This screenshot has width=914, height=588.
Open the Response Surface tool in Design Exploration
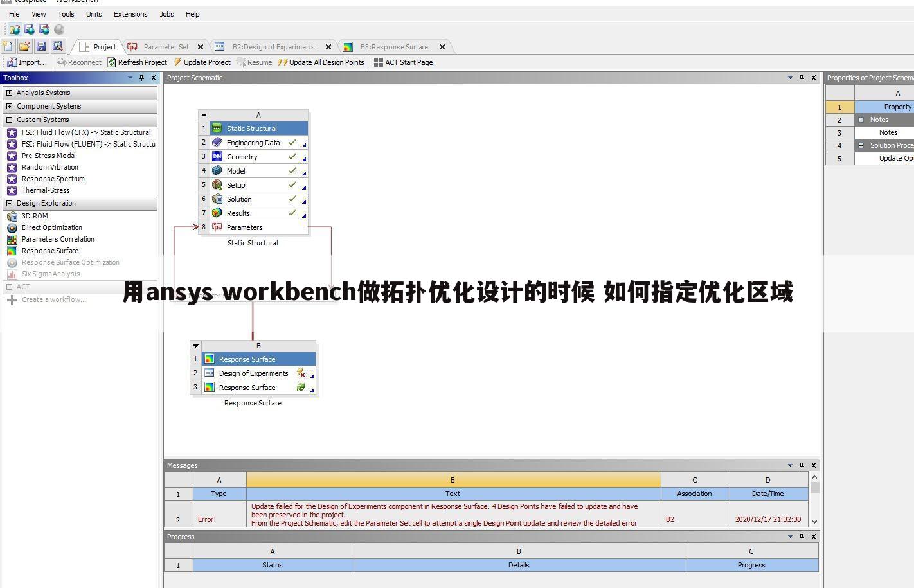(50, 251)
